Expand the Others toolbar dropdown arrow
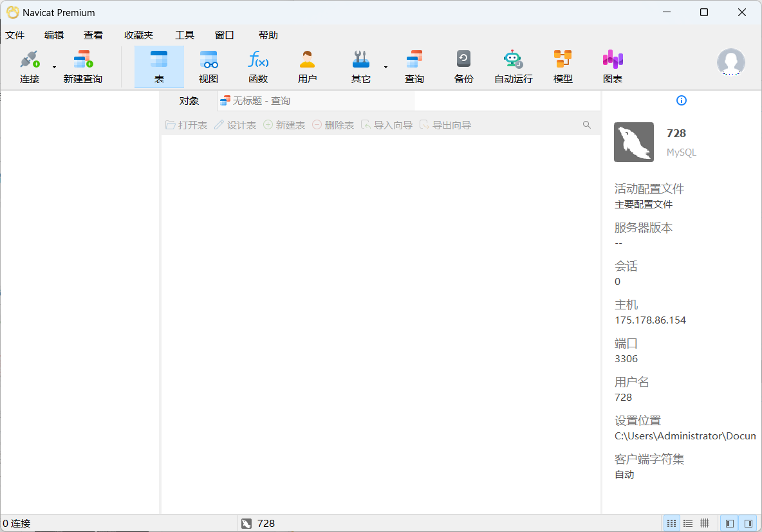The width and height of the screenshot is (762, 532). [x=386, y=67]
